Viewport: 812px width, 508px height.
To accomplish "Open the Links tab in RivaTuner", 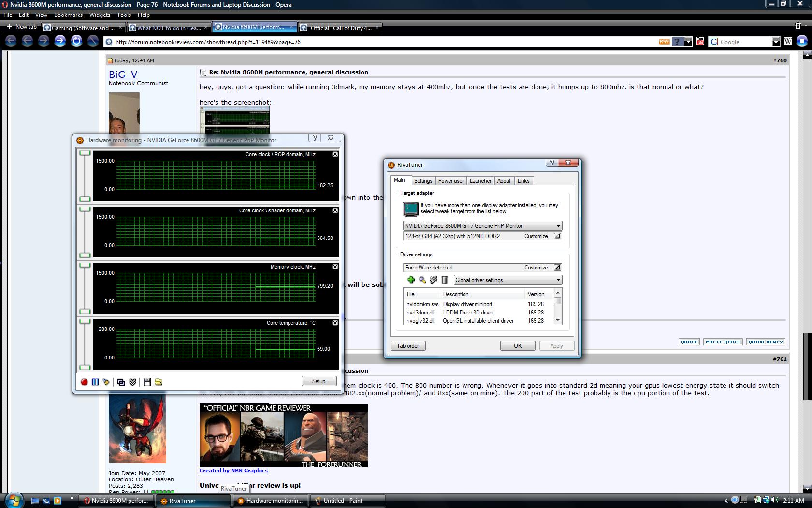I will tap(523, 181).
